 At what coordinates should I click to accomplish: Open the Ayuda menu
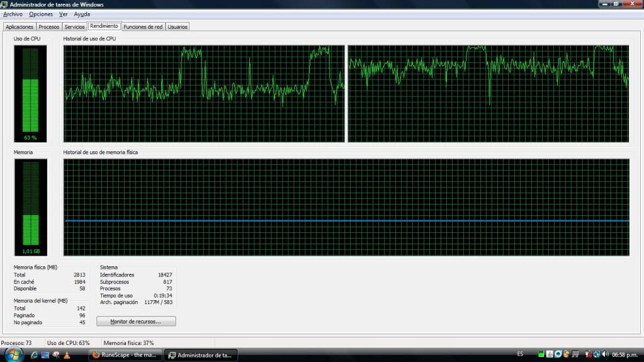[x=82, y=14]
